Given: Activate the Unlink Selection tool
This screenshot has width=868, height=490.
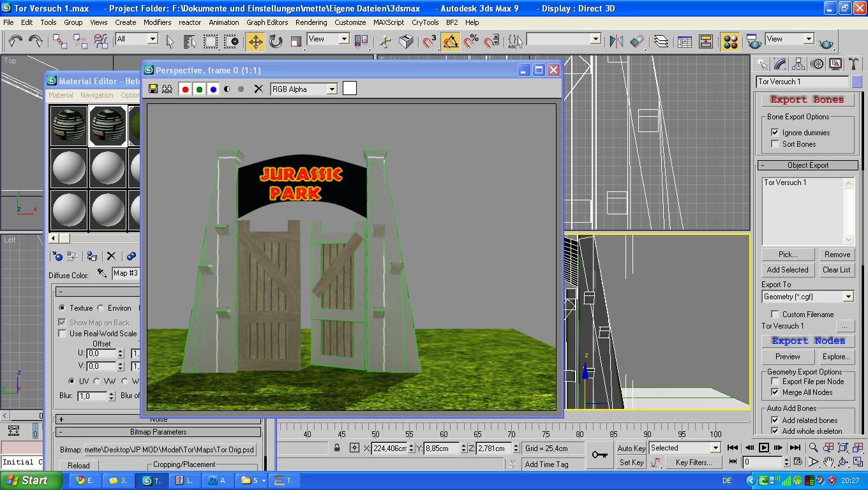Looking at the screenshot, I should click(80, 41).
